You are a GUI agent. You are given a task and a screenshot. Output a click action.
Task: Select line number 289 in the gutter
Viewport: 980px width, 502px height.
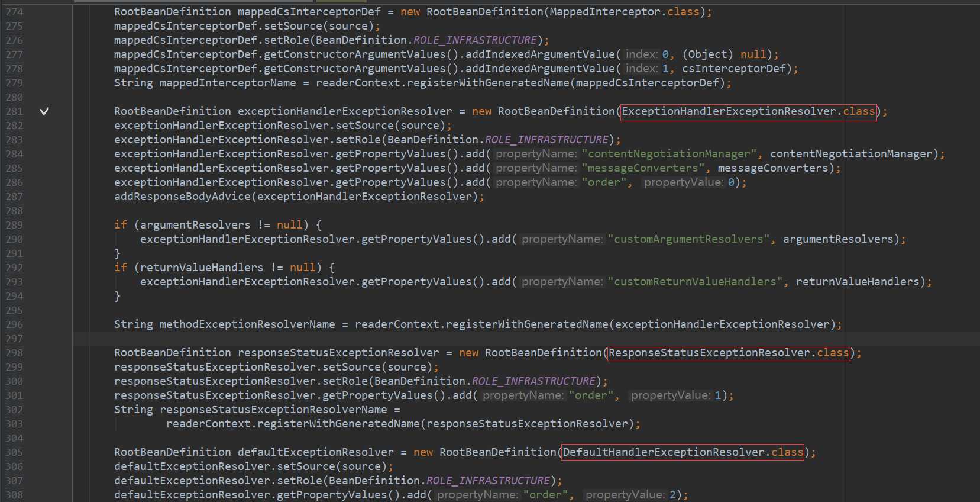point(14,225)
